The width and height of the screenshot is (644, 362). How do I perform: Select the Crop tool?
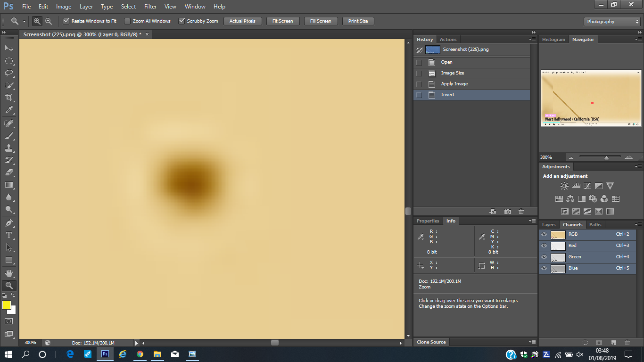tap(8, 98)
